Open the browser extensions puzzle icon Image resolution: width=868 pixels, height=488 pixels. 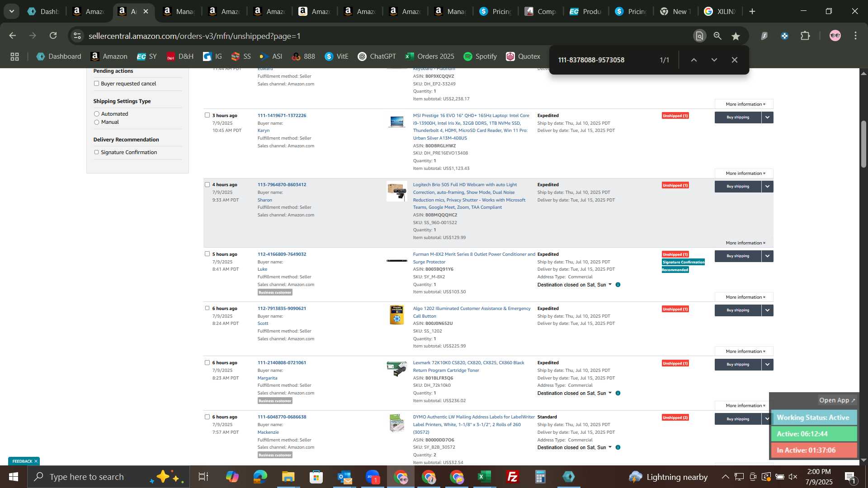[x=805, y=36]
